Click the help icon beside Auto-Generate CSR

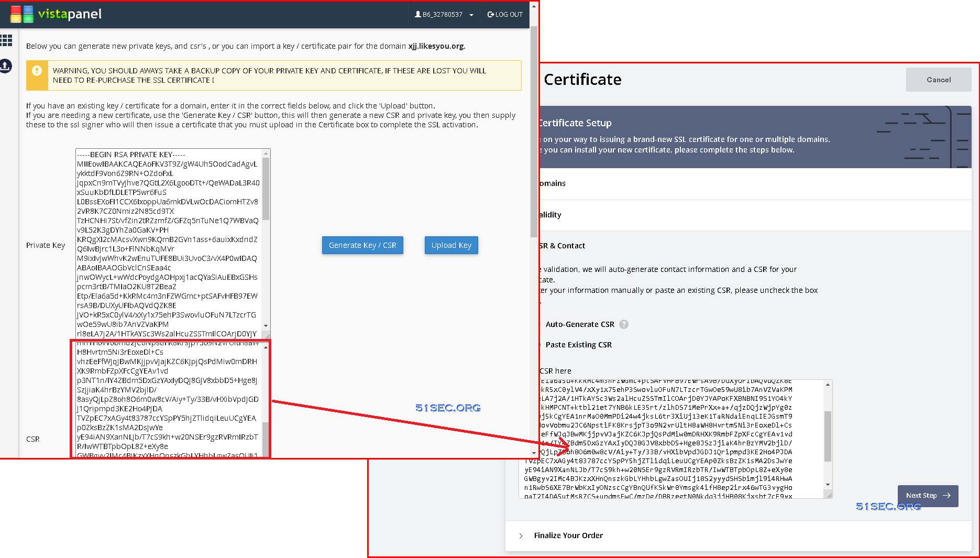(x=624, y=324)
